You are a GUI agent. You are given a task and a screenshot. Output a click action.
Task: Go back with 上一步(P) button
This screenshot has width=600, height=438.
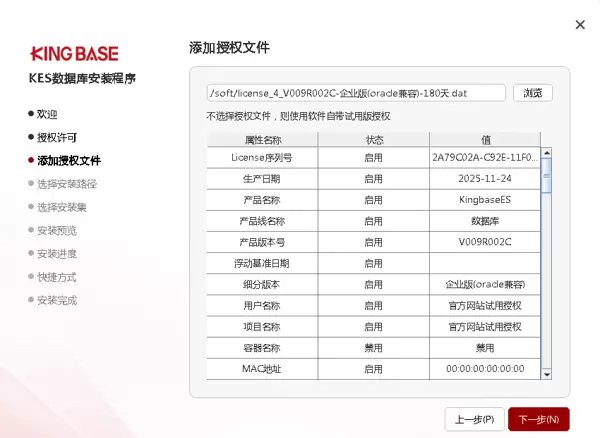pos(474,418)
